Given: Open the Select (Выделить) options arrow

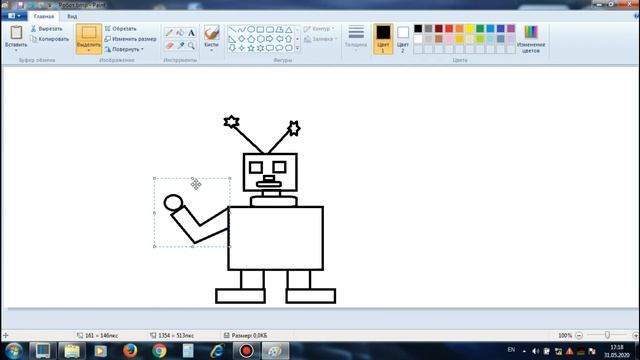Looking at the screenshot, I should 89,51.
